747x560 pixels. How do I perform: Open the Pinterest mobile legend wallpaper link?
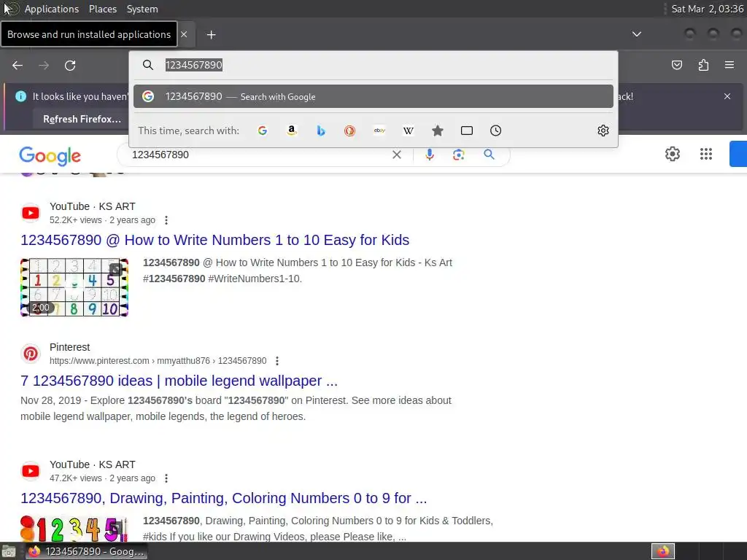click(179, 381)
